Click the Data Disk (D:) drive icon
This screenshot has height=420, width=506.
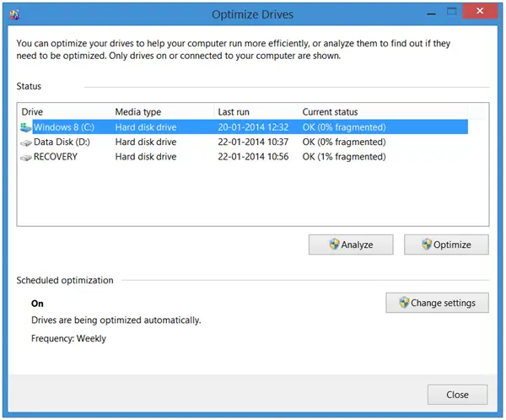(26, 143)
